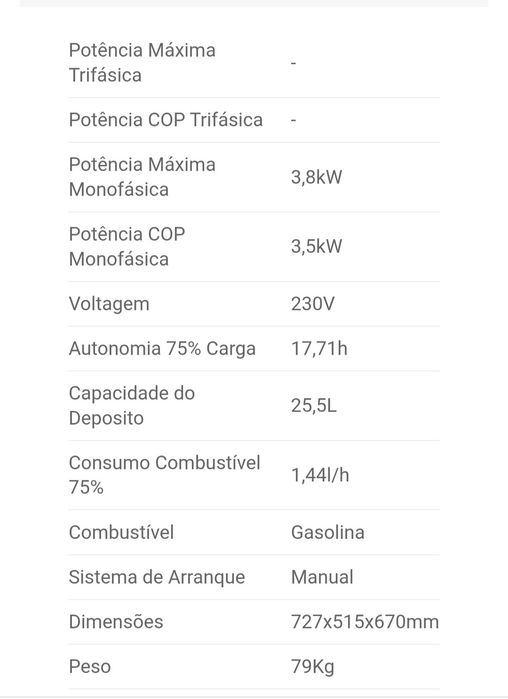Select the 17,71h value
508x699 pixels.
click(x=319, y=349)
